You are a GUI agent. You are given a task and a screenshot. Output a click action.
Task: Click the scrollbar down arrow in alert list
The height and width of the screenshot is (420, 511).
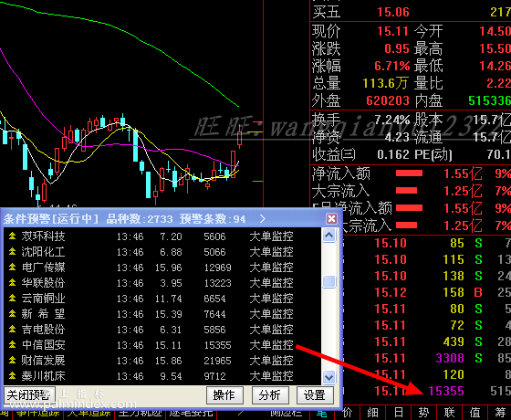point(328,378)
